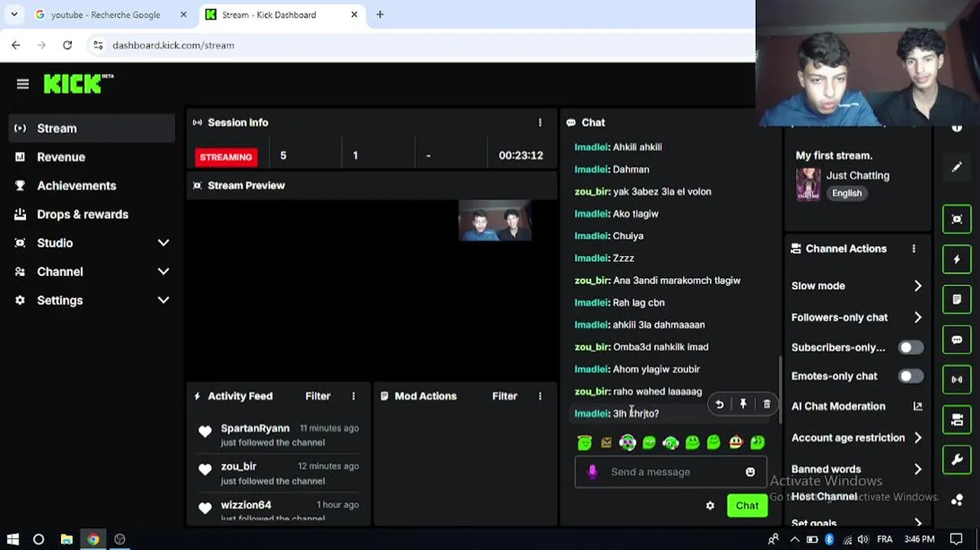The width and height of the screenshot is (980, 550).
Task: Click the red STREAMING status badge
Action: click(226, 157)
